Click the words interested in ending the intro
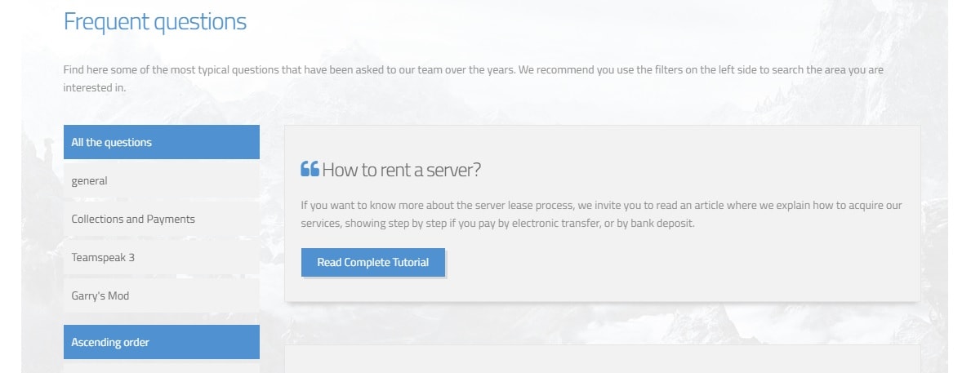The height and width of the screenshot is (373, 980). [x=95, y=87]
